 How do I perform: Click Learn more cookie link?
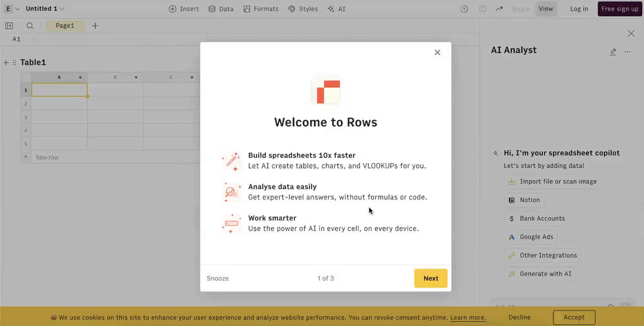(x=468, y=318)
